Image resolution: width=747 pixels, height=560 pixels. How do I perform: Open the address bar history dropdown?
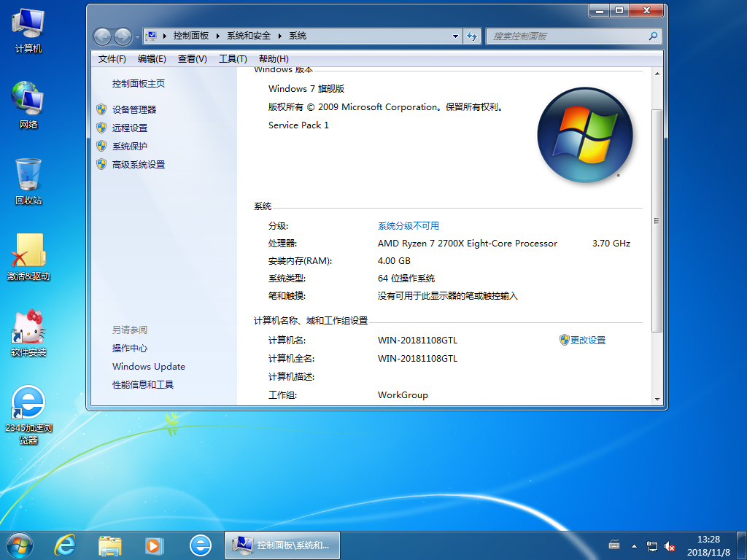coord(457,35)
